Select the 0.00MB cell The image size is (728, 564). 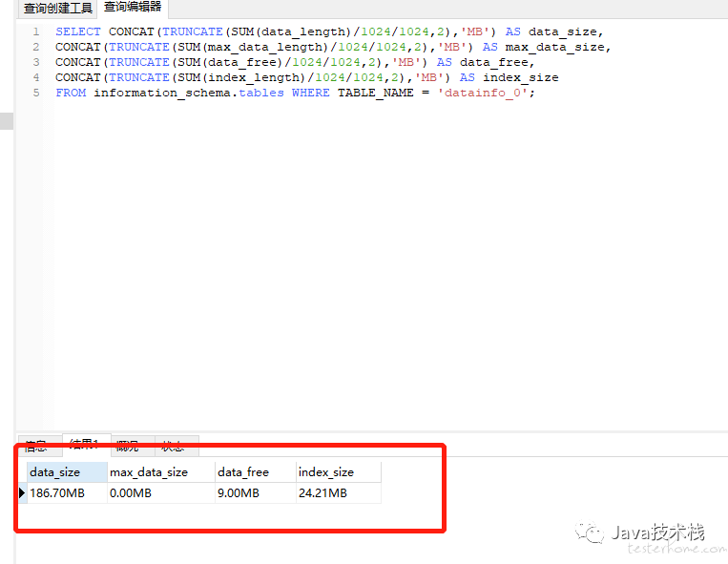click(161, 493)
